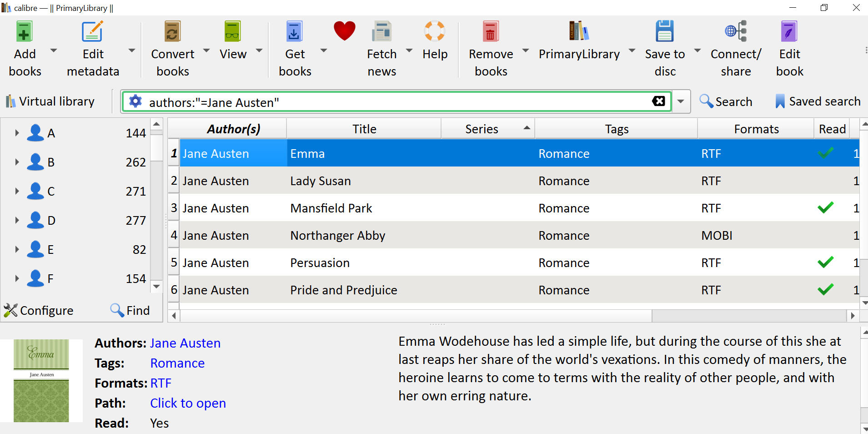Image resolution: width=868 pixels, height=434 pixels.
Task: Toggle Read checkmark for Persuasion row
Action: pyautogui.click(x=825, y=262)
